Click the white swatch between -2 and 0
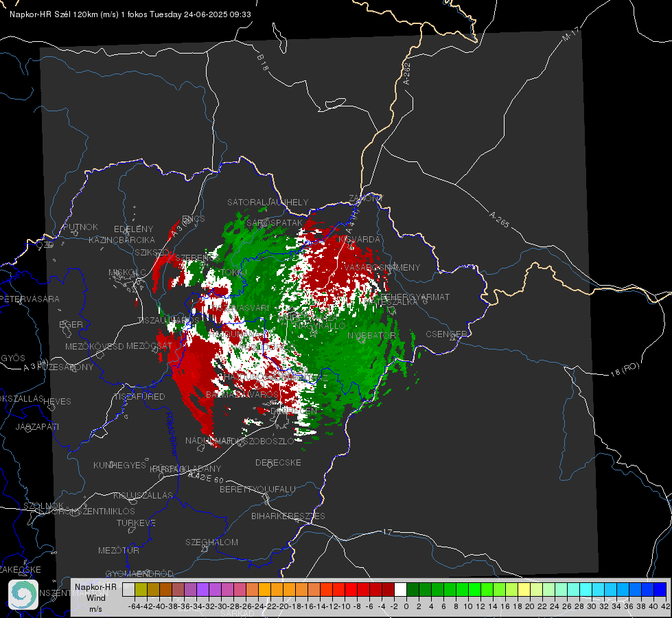This screenshot has height=618, width=672. point(400,590)
